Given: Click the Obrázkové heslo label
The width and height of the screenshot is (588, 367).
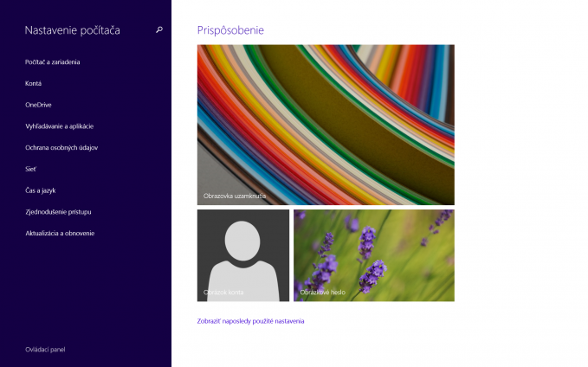Looking at the screenshot, I should [x=322, y=293].
